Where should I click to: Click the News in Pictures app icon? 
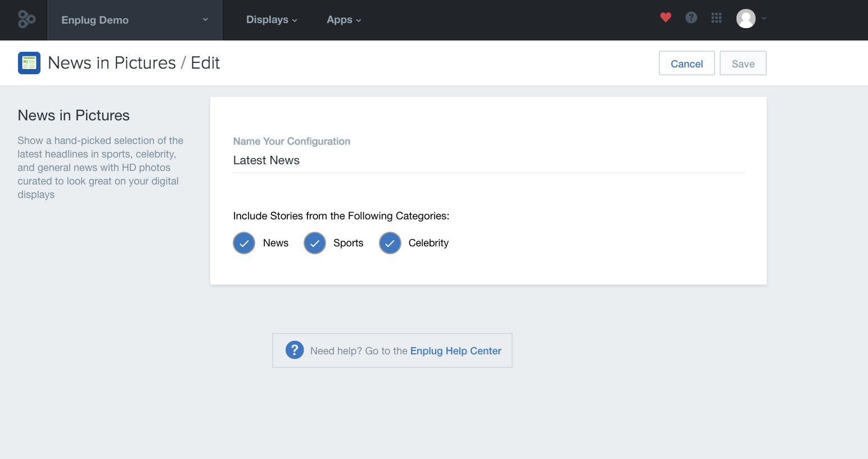pyautogui.click(x=29, y=63)
